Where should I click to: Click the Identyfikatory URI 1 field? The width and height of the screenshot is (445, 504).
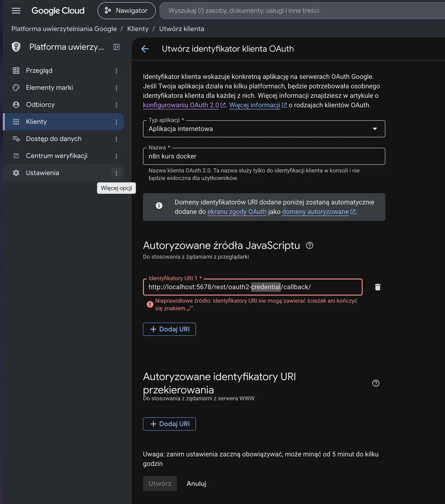[253, 287]
